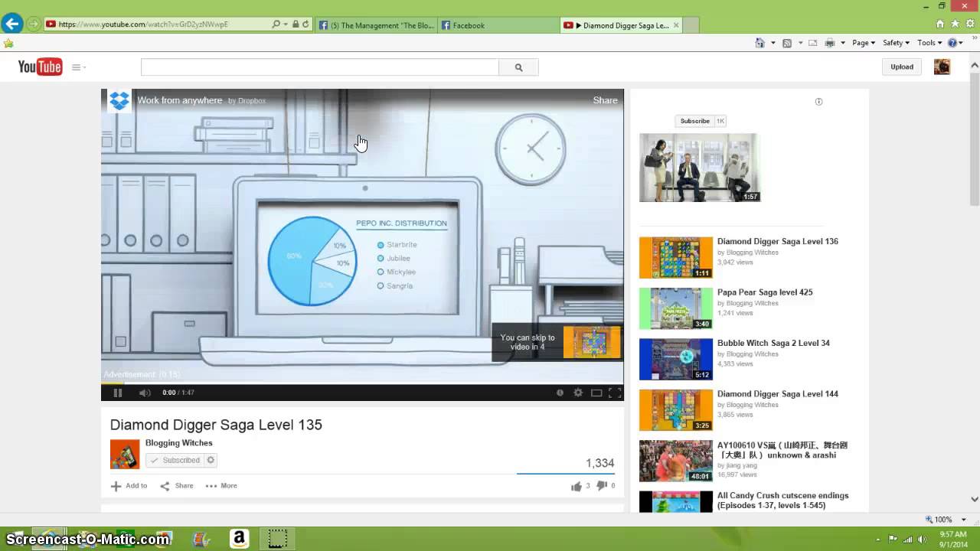Click the Blogging Witches channel avatar
The height and width of the screenshot is (551, 980).
[x=125, y=454]
